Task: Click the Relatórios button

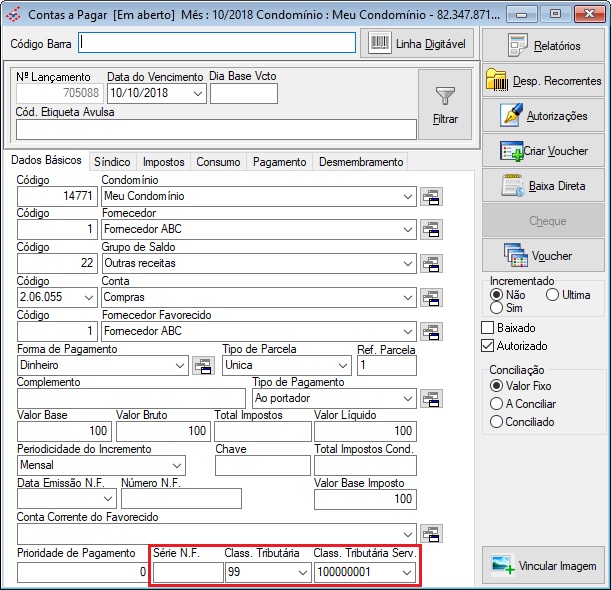Action: point(544,46)
